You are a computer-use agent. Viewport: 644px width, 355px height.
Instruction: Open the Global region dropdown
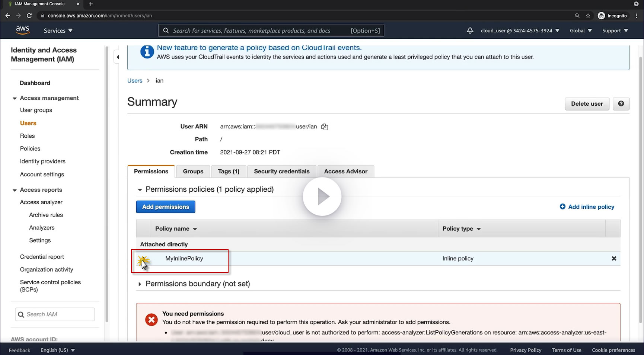(x=580, y=31)
